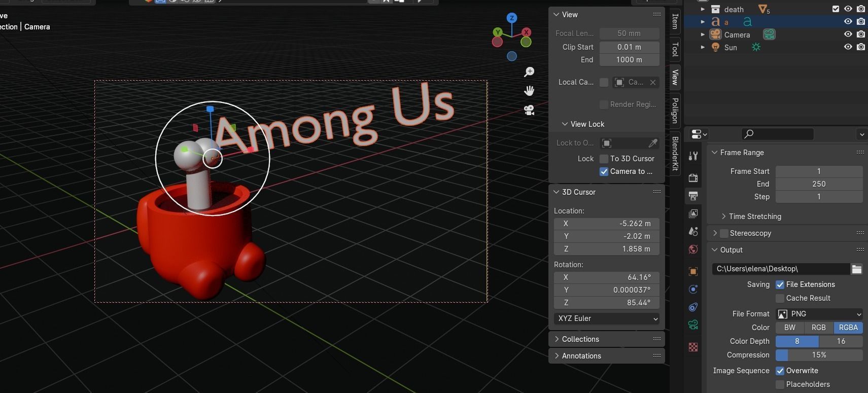868x393 pixels.
Task: Expand the Sun object tree row
Action: tap(703, 47)
